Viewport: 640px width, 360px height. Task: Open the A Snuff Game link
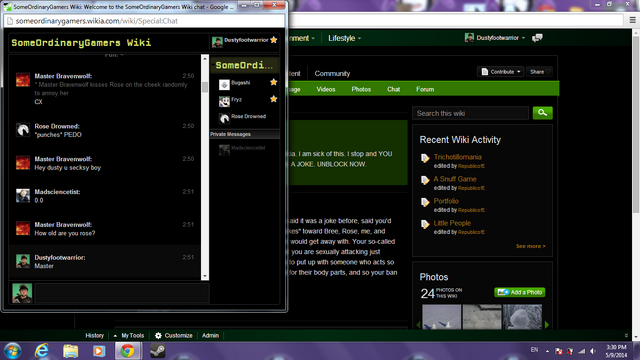[x=455, y=179]
